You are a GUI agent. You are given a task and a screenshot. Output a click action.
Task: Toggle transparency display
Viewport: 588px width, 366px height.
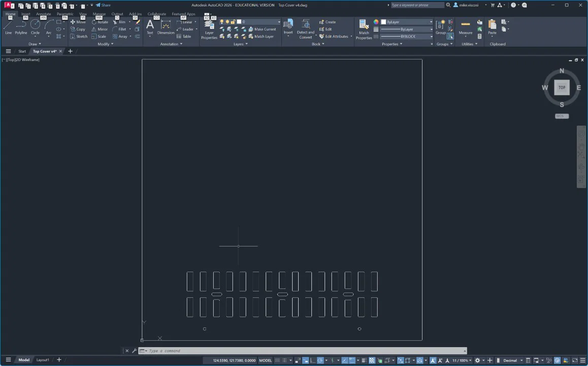tap(372, 360)
